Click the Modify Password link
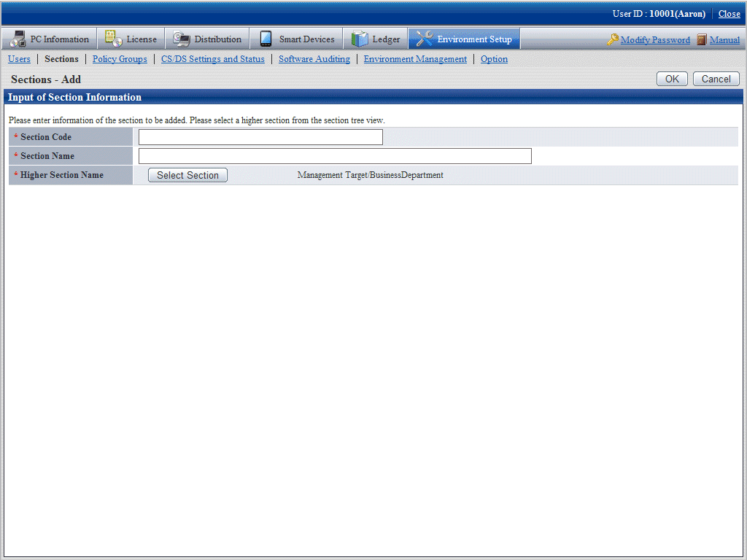747x560 pixels. click(655, 40)
